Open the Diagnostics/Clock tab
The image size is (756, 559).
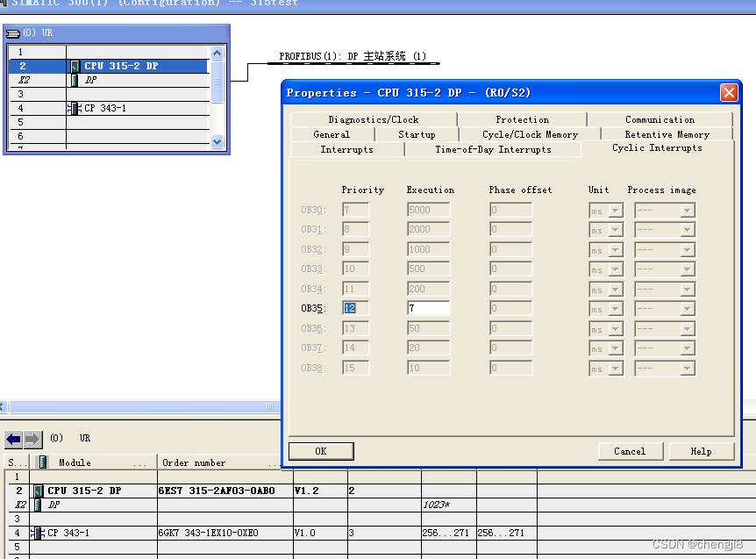click(x=374, y=119)
